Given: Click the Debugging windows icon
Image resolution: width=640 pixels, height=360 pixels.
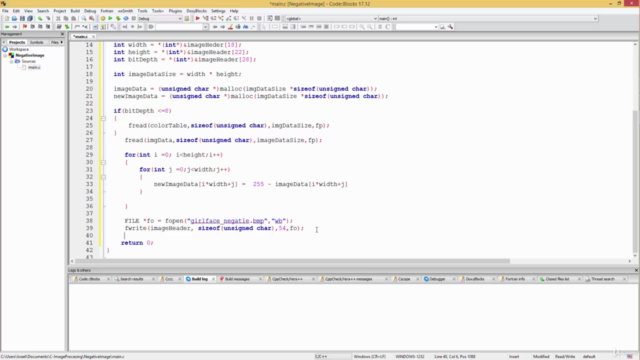Looking at the screenshot, I should point(270,18).
